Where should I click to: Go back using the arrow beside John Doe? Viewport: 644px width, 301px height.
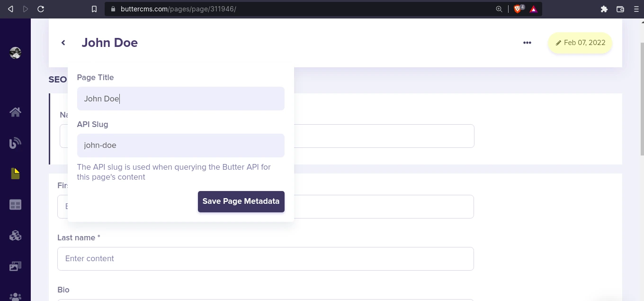(63, 43)
